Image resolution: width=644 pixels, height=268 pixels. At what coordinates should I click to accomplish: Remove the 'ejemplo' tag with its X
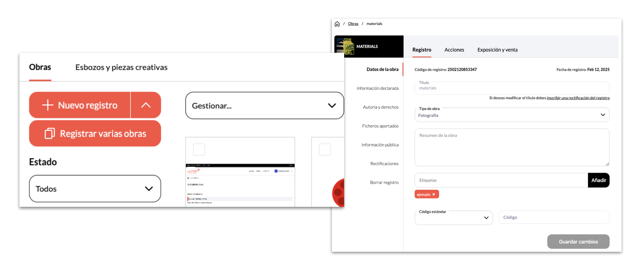[x=434, y=195]
